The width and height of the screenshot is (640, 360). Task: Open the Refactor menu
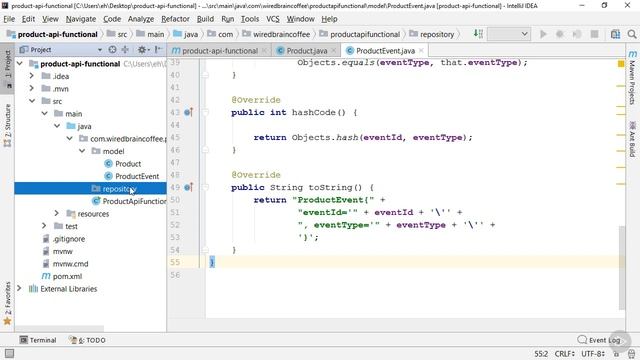coord(175,19)
